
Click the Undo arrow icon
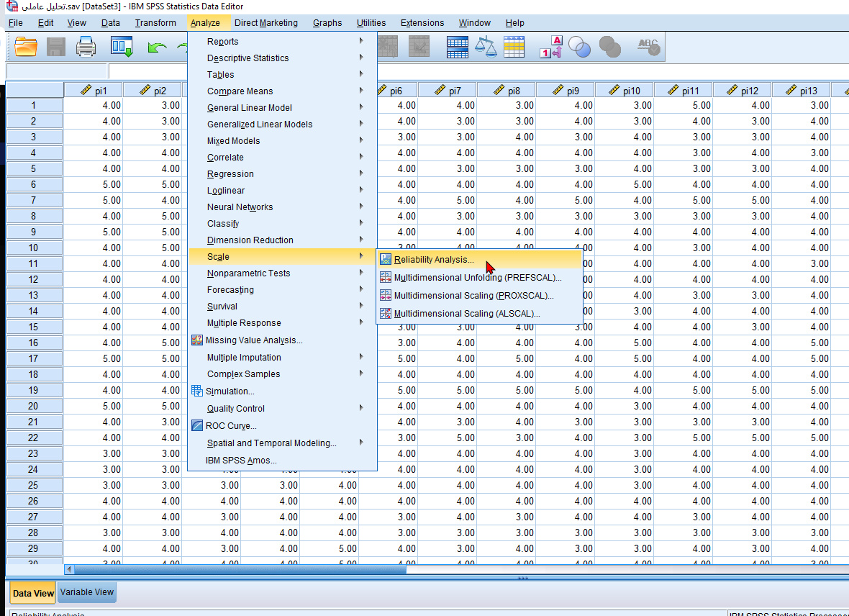(x=157, y=47)
